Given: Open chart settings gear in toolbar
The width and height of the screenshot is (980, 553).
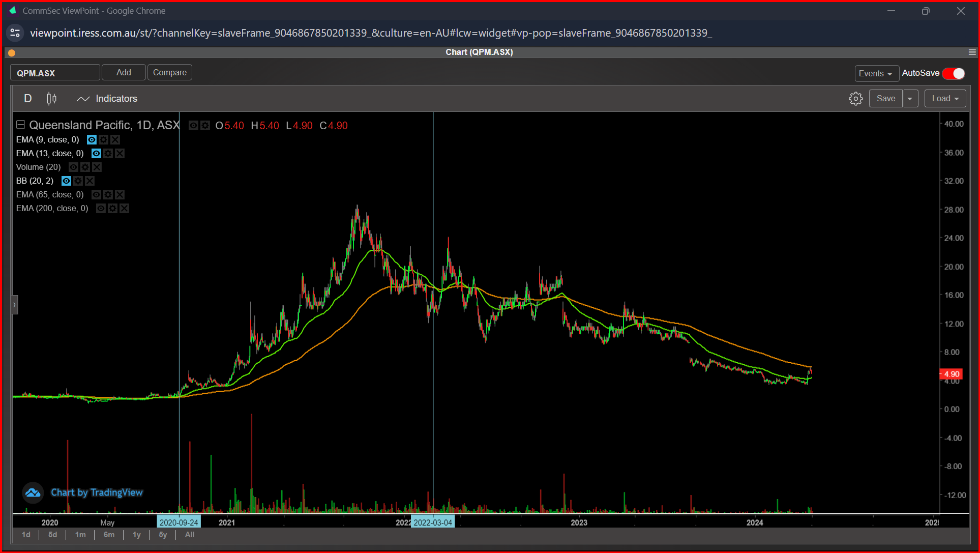Looking at the screenshot, I should (x=855, y=99).
